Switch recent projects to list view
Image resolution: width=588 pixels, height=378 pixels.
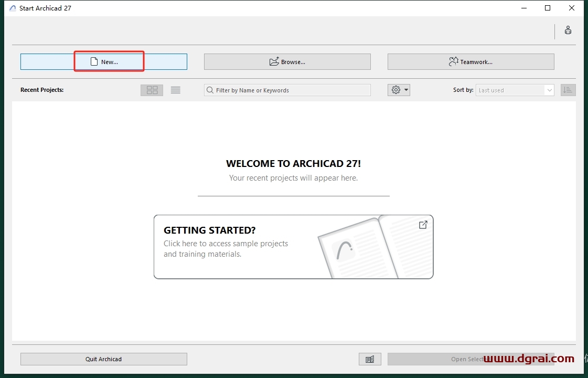(x=176, y=90)
